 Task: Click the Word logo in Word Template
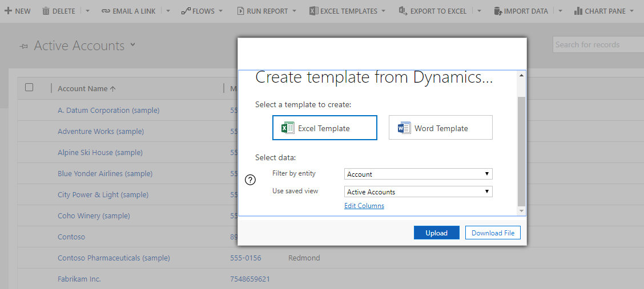[404, 128]
